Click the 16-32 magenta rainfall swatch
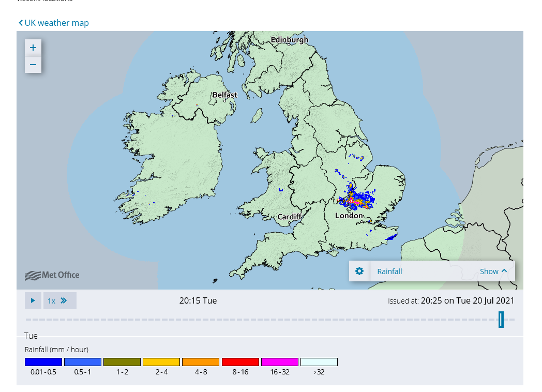This screenshot has height=392, width=542. (280, 361)
